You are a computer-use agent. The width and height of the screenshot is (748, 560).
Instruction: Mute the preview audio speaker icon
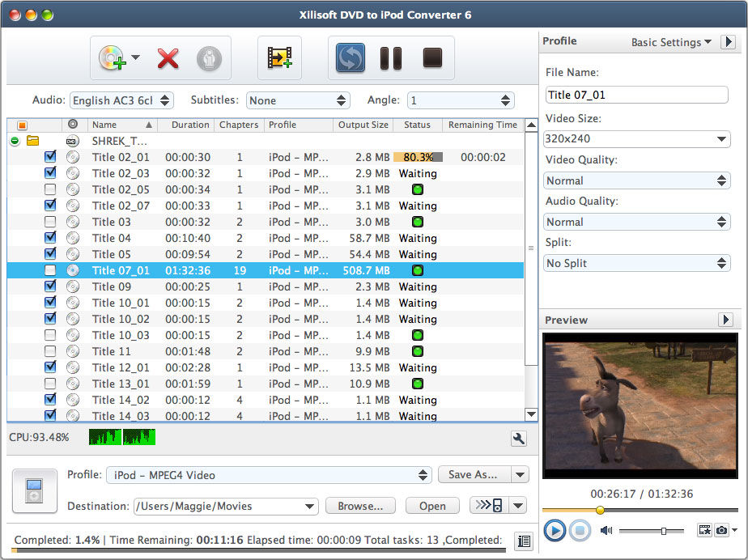coord(606,530)
